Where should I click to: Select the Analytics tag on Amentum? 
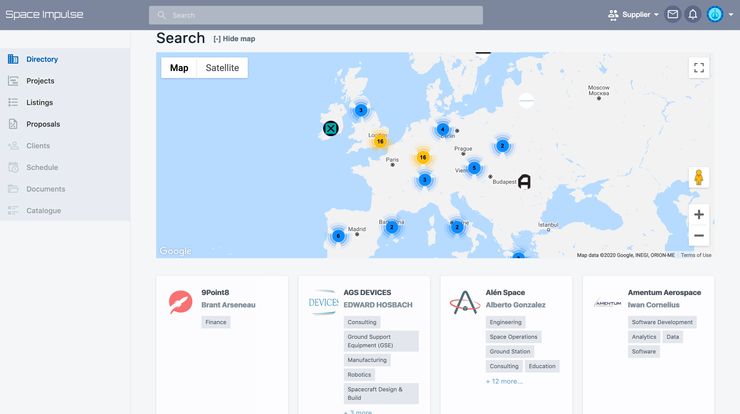[x=644, y=337]
